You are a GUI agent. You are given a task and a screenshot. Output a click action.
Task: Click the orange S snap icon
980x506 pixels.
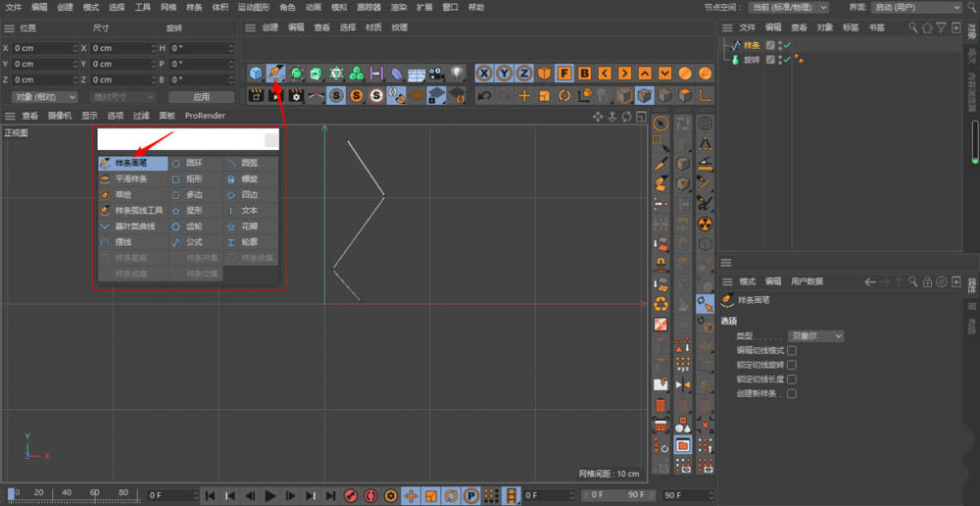pos(357,96)
